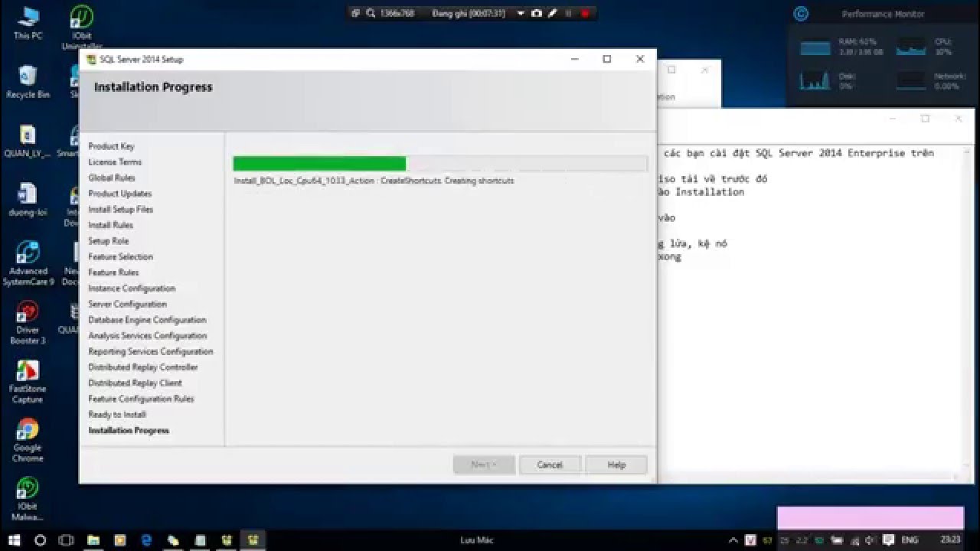
Task: Open Task View on the taskbar
Action: tap(66, 540)
